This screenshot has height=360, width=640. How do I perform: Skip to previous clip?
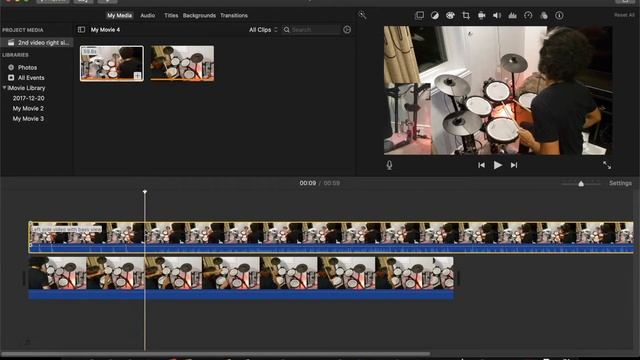tap(482, 165)
